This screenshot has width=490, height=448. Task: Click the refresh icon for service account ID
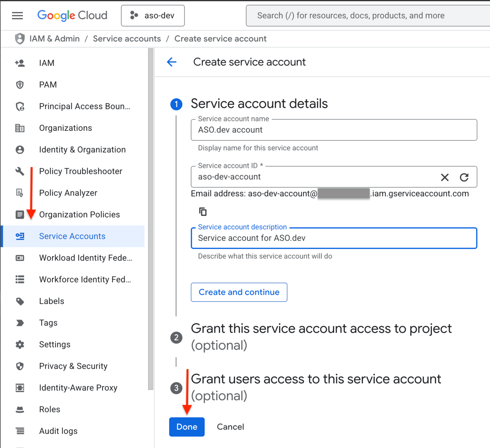(464, 177)
